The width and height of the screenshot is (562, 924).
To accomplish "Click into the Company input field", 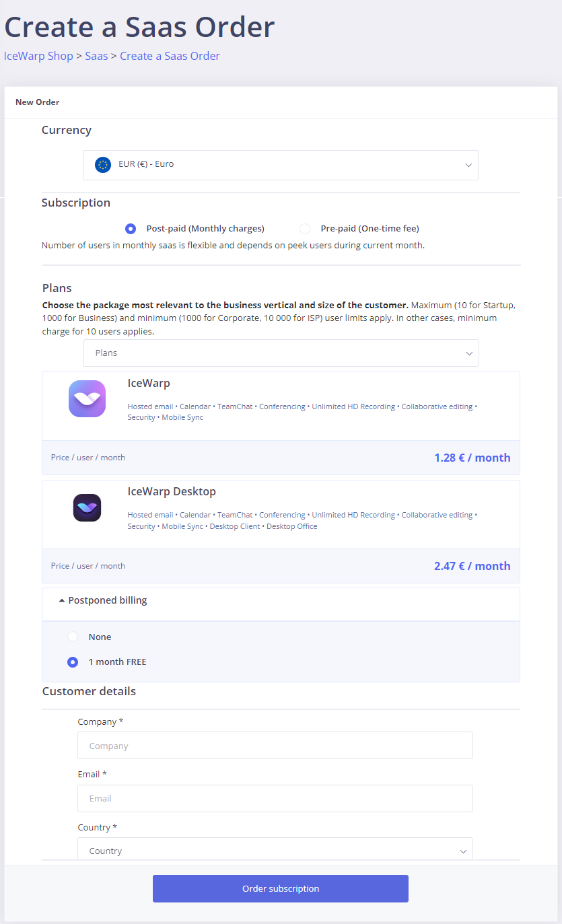I will 275,746.
